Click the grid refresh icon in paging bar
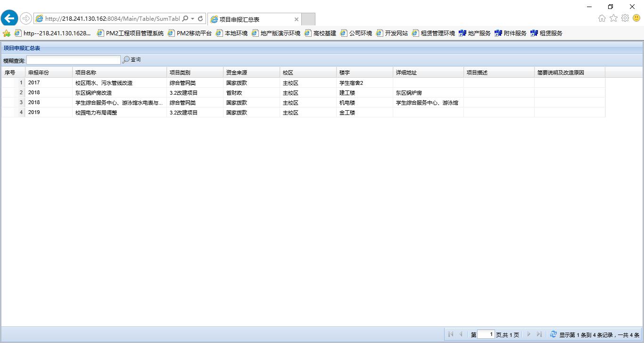 pos(553,334)
